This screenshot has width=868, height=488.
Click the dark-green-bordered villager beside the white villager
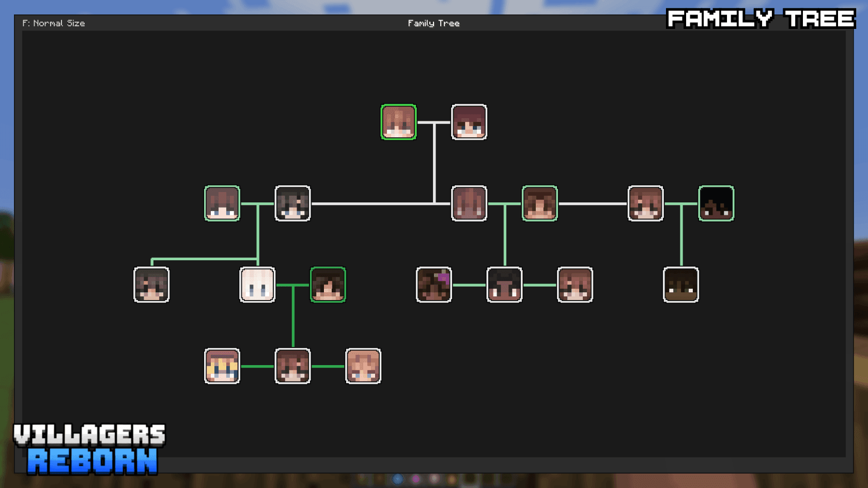[328, 285]
